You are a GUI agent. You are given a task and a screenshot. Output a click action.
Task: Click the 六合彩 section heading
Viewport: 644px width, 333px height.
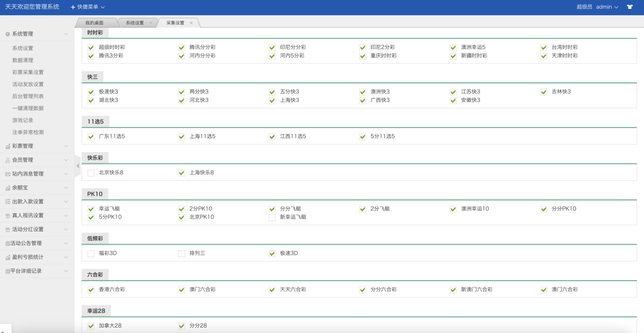click(95, 275)
